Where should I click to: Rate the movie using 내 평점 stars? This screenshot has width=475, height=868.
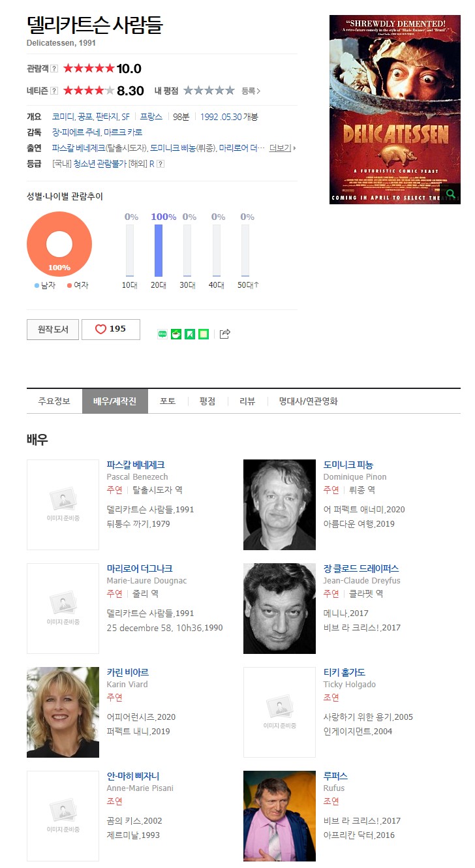click(x=209, y=91)
